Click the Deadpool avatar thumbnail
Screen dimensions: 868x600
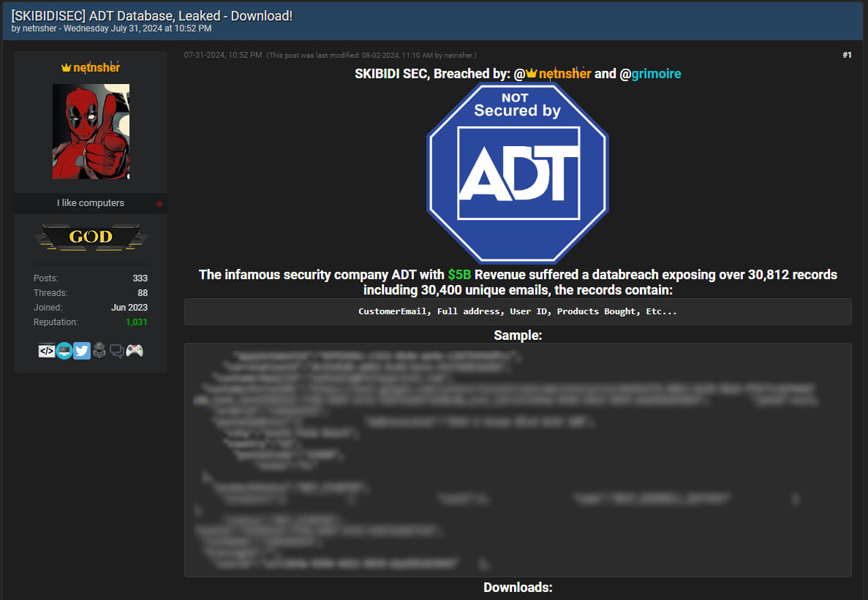pos(91,132)
